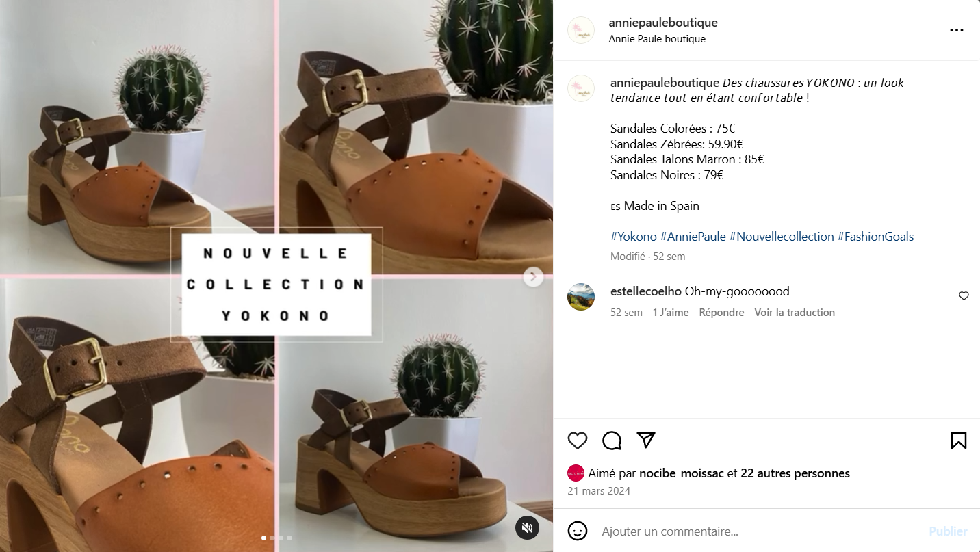Share the post with the paper plane icon

coord(647,440)
